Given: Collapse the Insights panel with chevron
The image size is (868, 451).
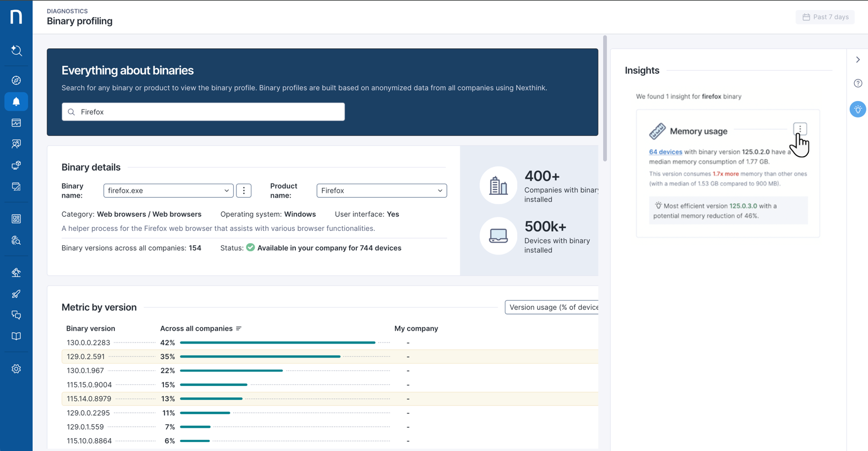Looking at the screenshot, I should coord(858,60).
